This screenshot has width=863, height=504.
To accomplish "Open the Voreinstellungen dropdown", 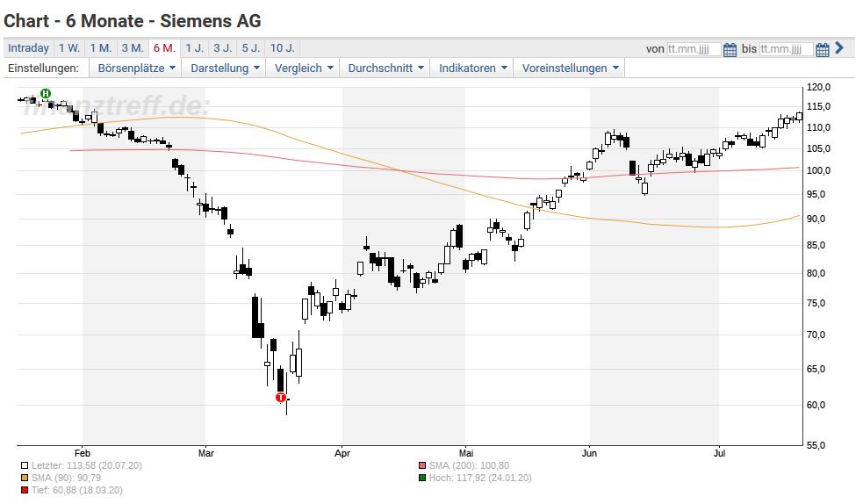I will [x=570, y=68].
